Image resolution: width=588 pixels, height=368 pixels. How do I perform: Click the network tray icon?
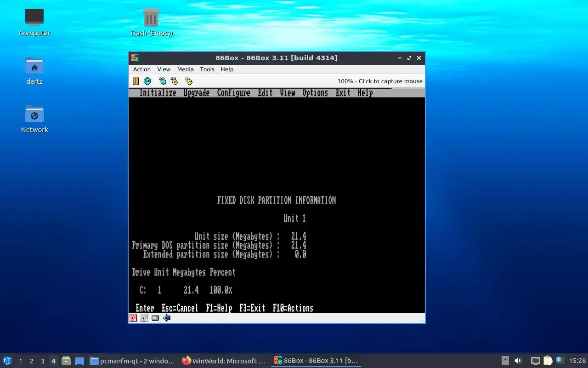[535, 361]
